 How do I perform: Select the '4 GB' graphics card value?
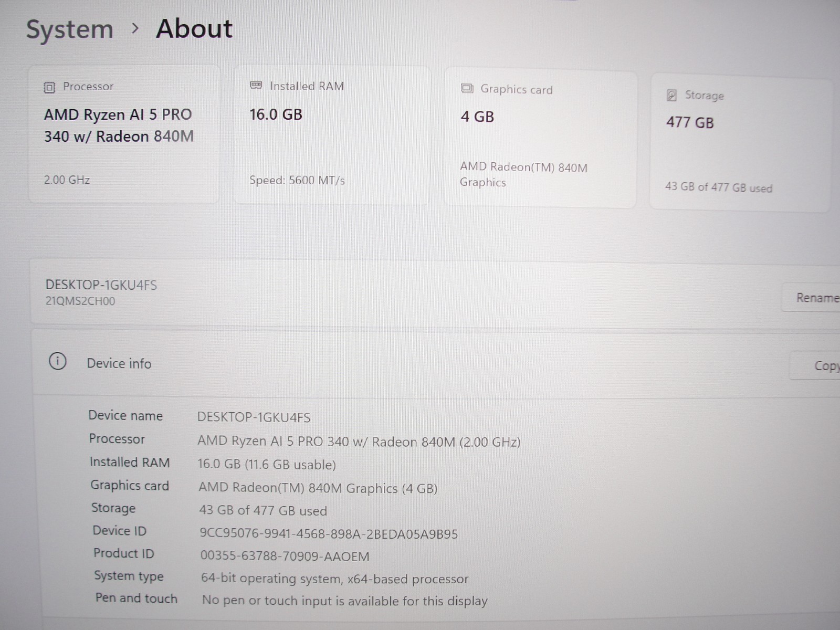point(477,117)
